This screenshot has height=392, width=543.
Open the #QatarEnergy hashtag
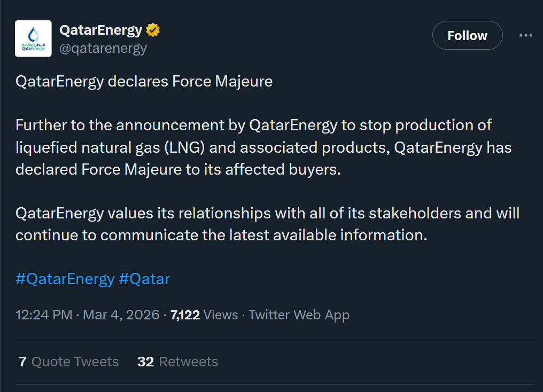65,279
